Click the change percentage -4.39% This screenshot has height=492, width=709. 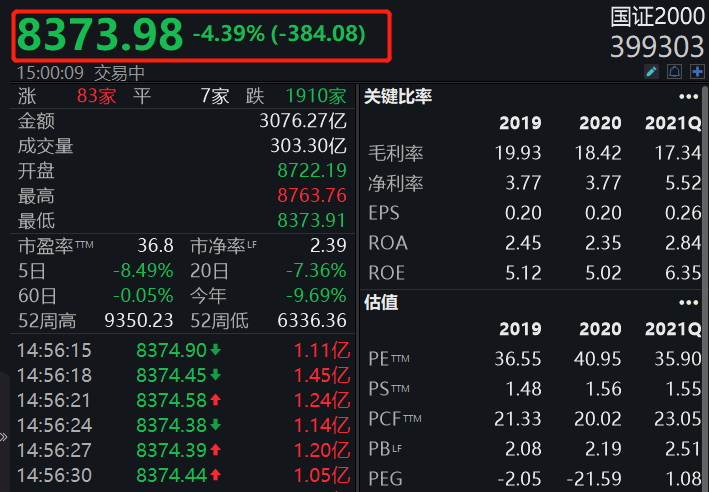(x=229, y=33)
